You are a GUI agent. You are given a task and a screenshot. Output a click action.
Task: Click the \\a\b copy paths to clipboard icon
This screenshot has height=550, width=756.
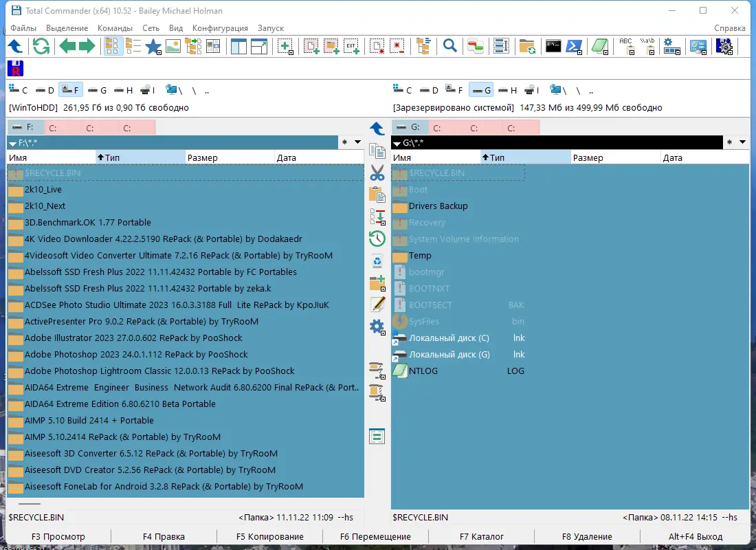647,47
